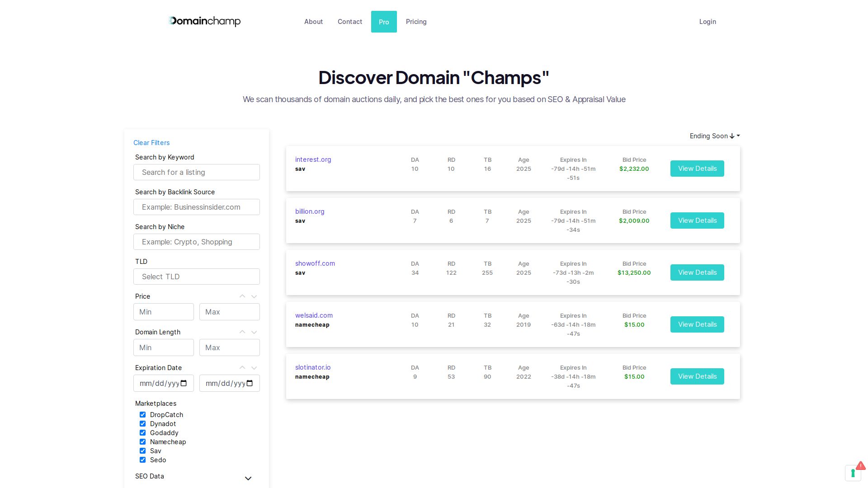Open the calendar icon on first expiration date field
This screenshot has height=488, width=868.
point(184,383)
